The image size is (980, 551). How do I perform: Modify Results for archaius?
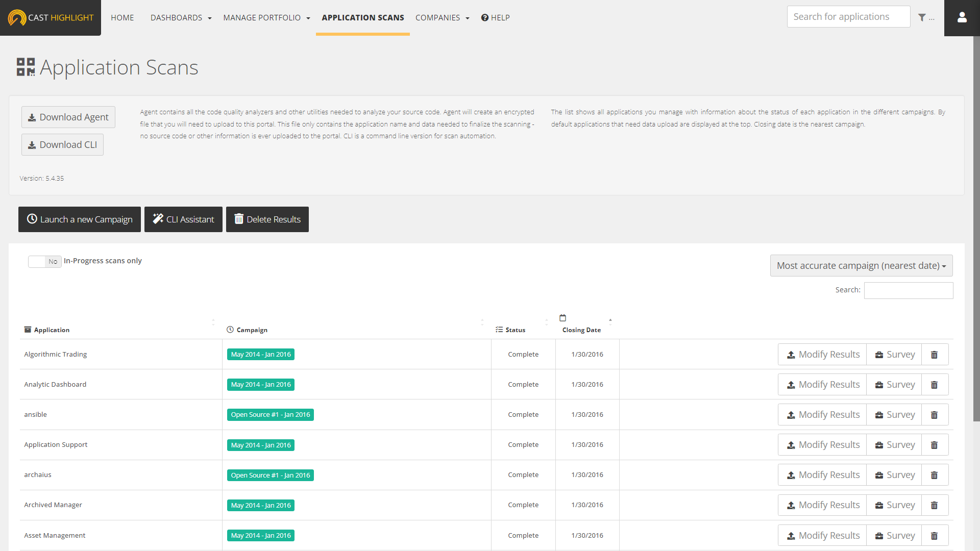[822, 475]
